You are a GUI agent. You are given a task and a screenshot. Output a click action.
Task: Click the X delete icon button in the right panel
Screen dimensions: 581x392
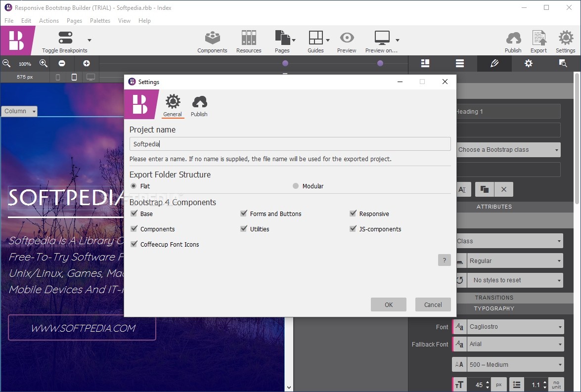coord(503,189)
